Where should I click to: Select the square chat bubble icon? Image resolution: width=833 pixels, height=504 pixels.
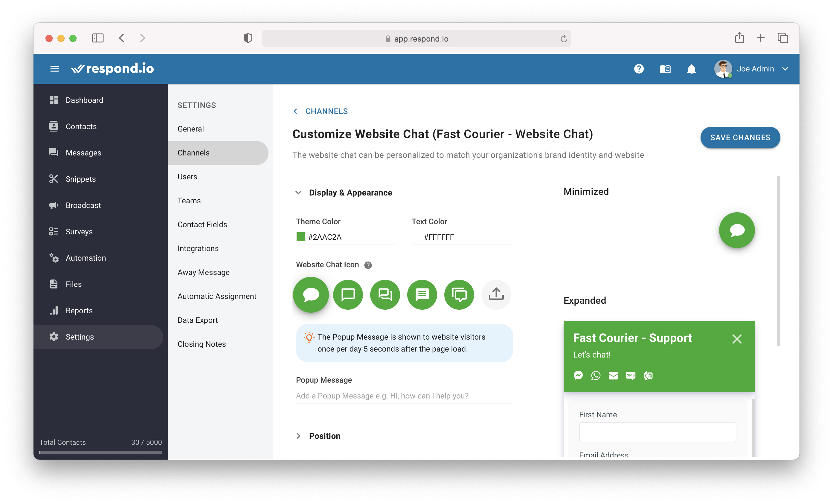tap(347, 293)
